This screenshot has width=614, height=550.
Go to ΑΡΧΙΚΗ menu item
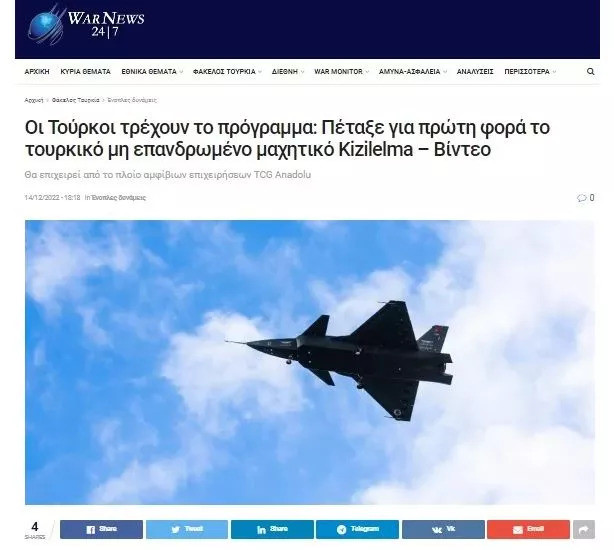point(37,72)
